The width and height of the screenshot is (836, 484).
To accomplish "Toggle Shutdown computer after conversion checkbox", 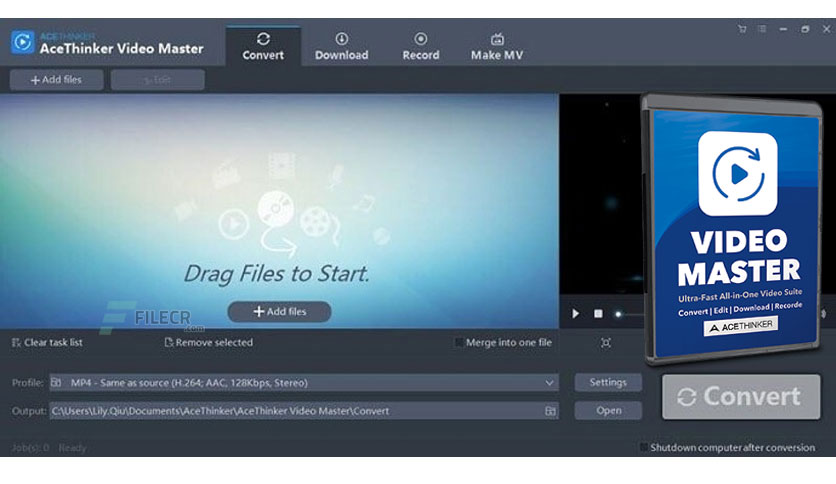I will (x=644, y=447).
